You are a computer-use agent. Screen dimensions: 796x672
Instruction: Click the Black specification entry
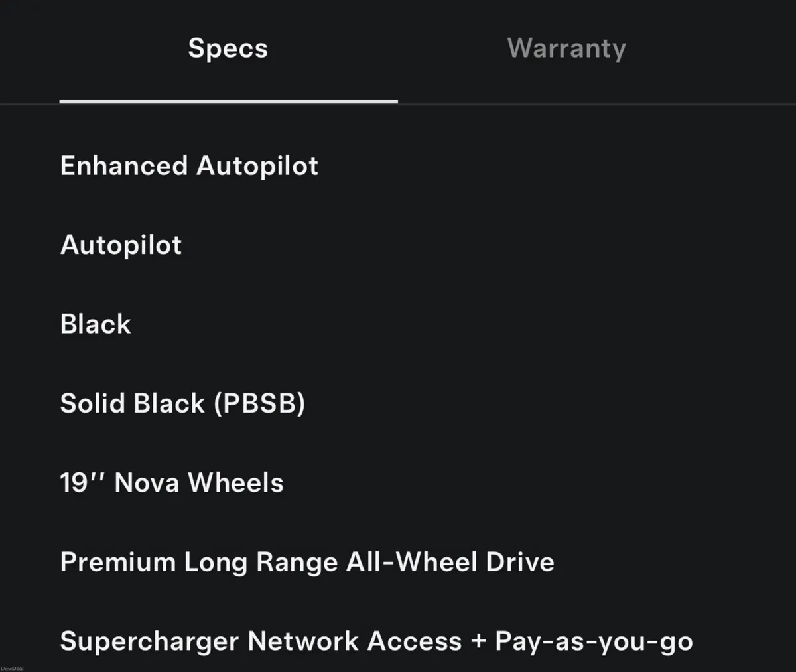click(95, 324)
